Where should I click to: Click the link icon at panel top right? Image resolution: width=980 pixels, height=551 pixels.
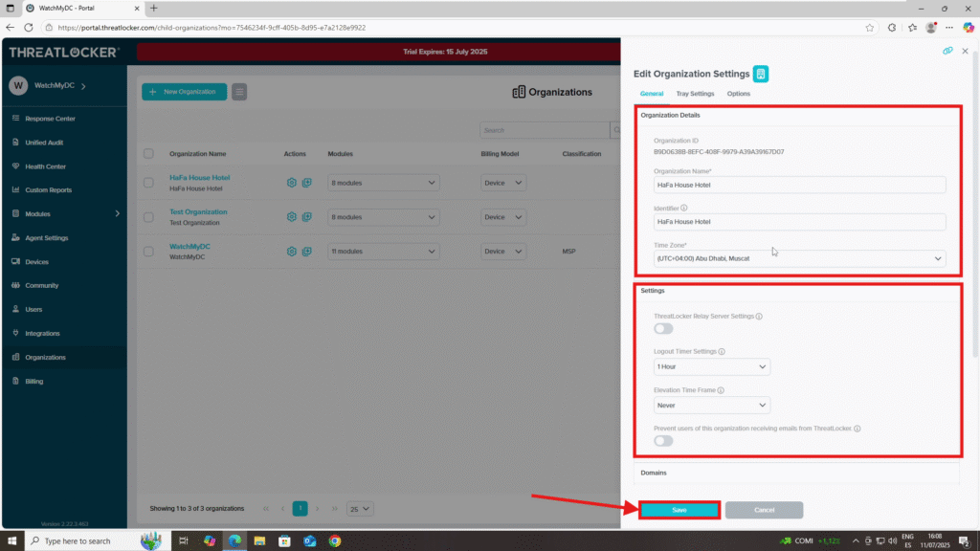tap(947, 51)
